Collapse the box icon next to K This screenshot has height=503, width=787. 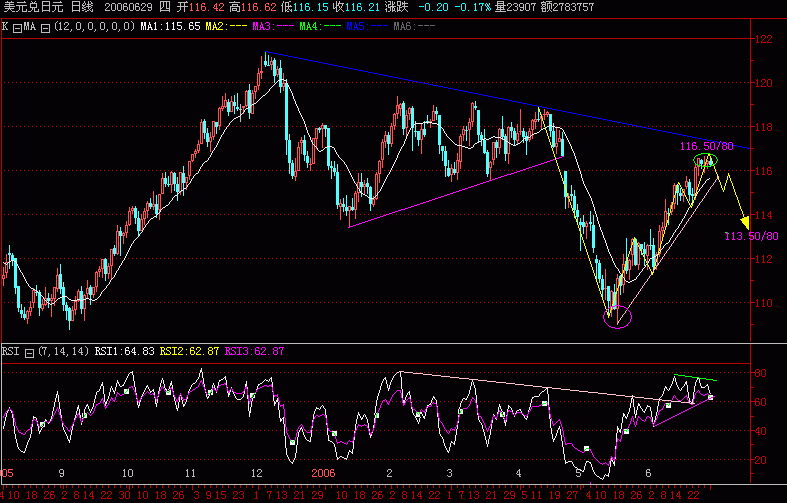pos(17,29)
